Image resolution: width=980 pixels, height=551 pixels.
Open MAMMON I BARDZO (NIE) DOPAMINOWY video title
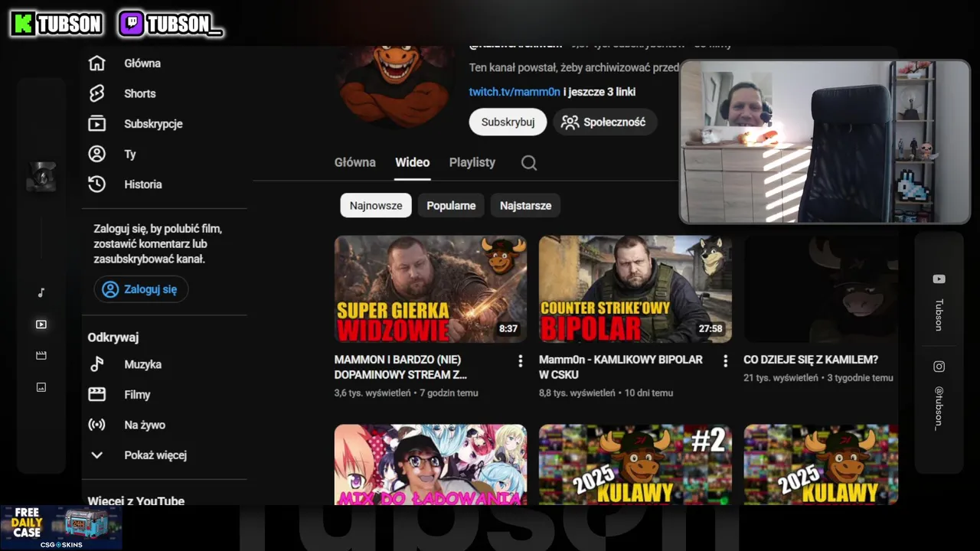point(400,367)
